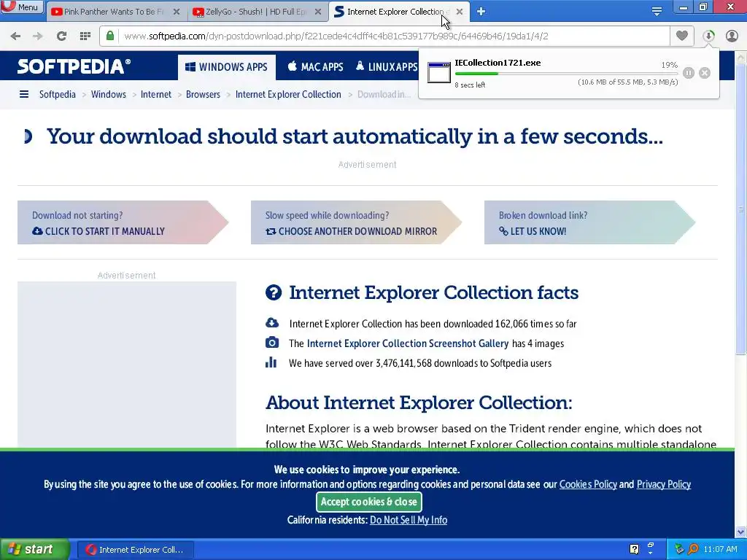This screenshot has width=747, height=560.
Task: Go to Softpedia breadcrumb
Action: [x=57, y=94]
